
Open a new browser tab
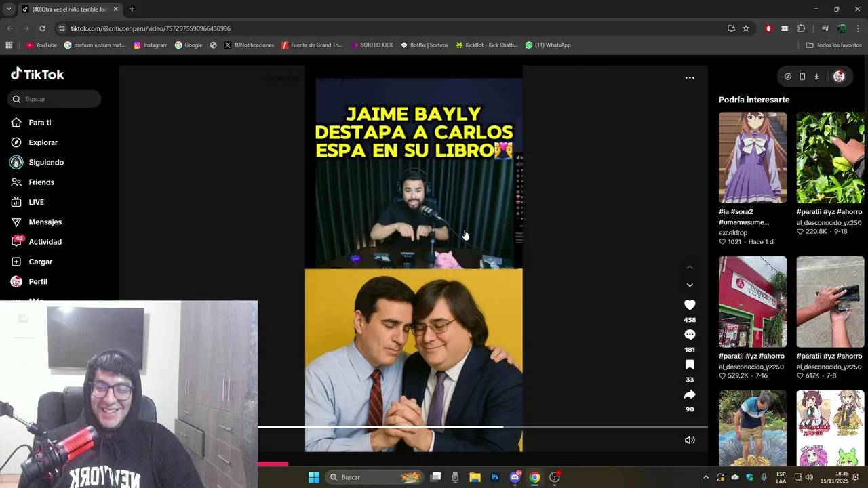[132, 9]
